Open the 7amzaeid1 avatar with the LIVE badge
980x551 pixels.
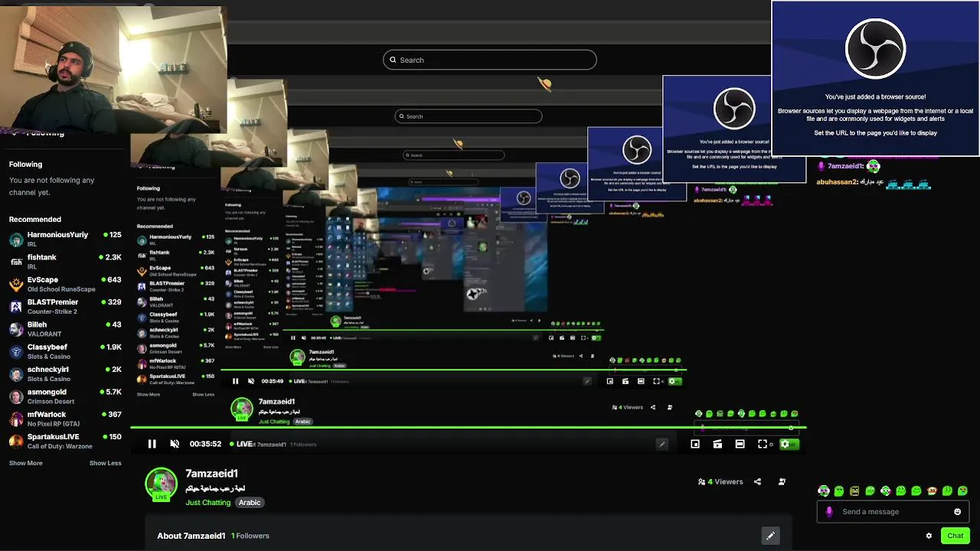(x=161, y=484)
